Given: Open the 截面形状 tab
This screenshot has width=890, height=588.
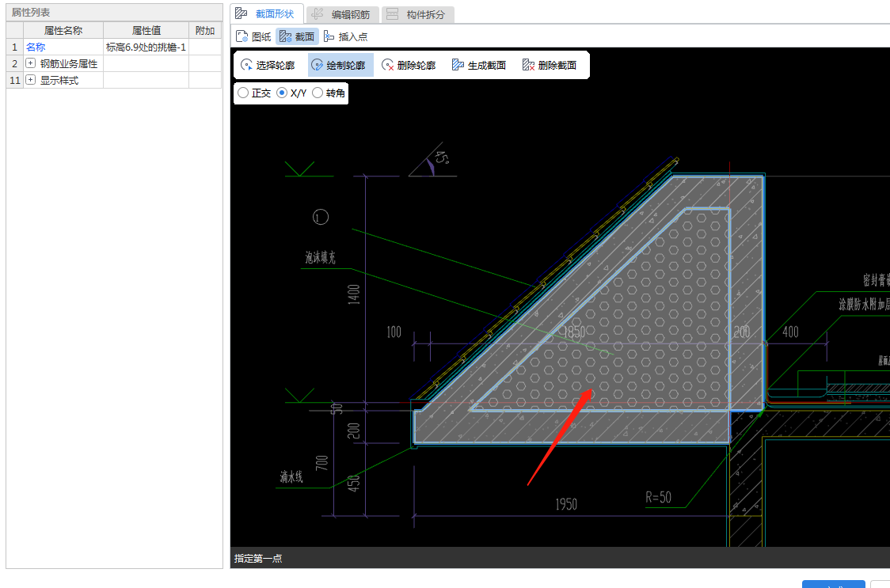Looking at the screenshot, I should pyautogui.click(x=267, y=13).
